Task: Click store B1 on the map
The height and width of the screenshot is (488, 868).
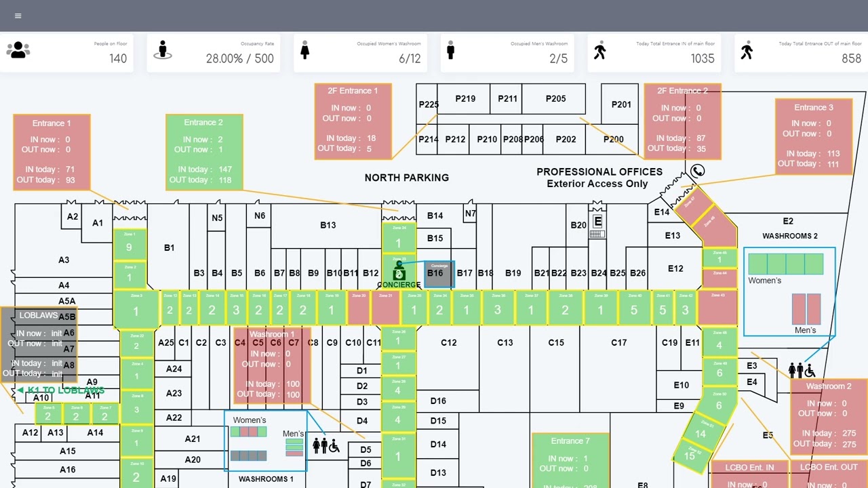Action: pos(169,247)
